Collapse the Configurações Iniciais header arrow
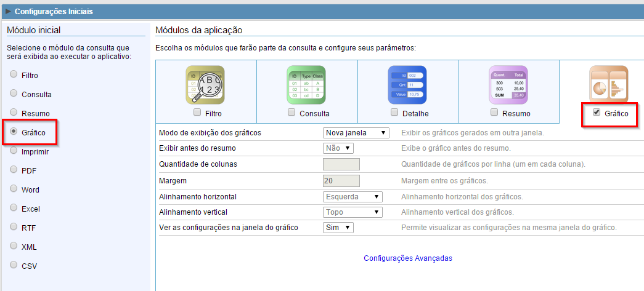The height and width of the screenshot is (291, 644). point(9,11)
